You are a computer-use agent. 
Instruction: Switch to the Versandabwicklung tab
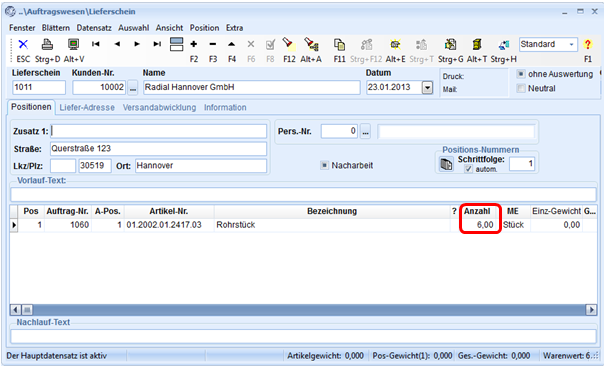click(x=159, y=107)
